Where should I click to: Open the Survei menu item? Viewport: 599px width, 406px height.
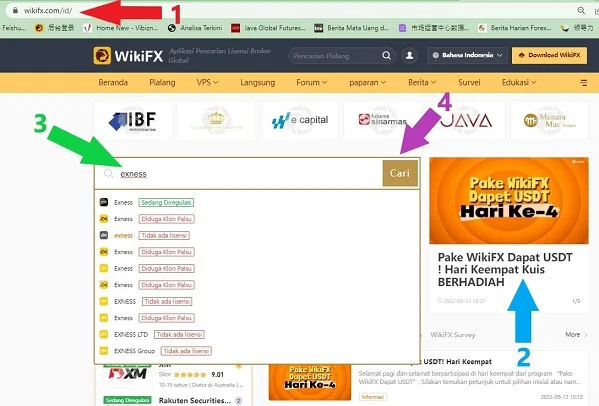(469, 82)
